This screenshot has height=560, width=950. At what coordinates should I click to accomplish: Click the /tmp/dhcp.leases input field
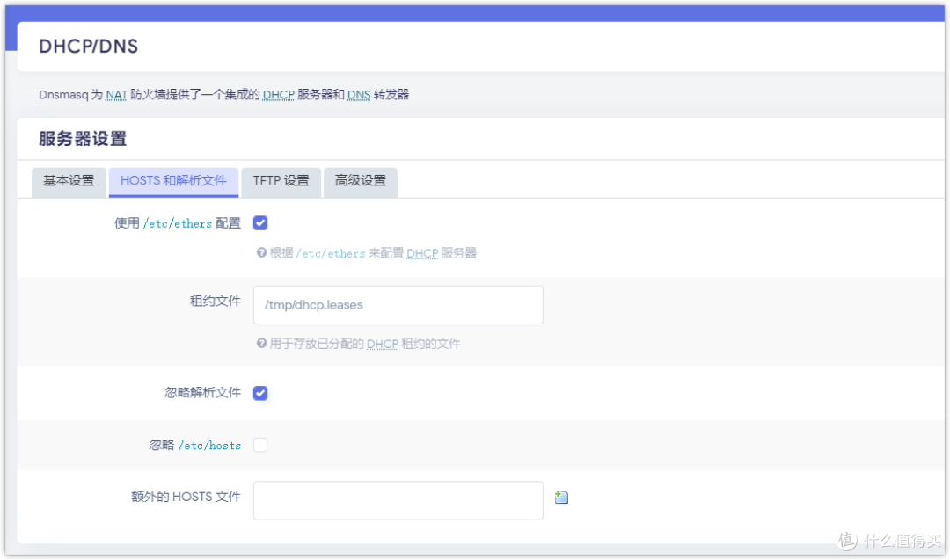point(398,304)
